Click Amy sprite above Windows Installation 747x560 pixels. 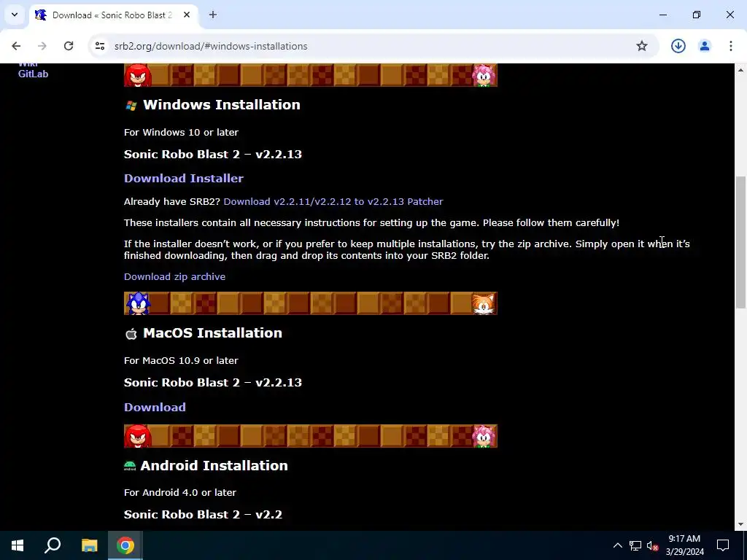[484, 76]
